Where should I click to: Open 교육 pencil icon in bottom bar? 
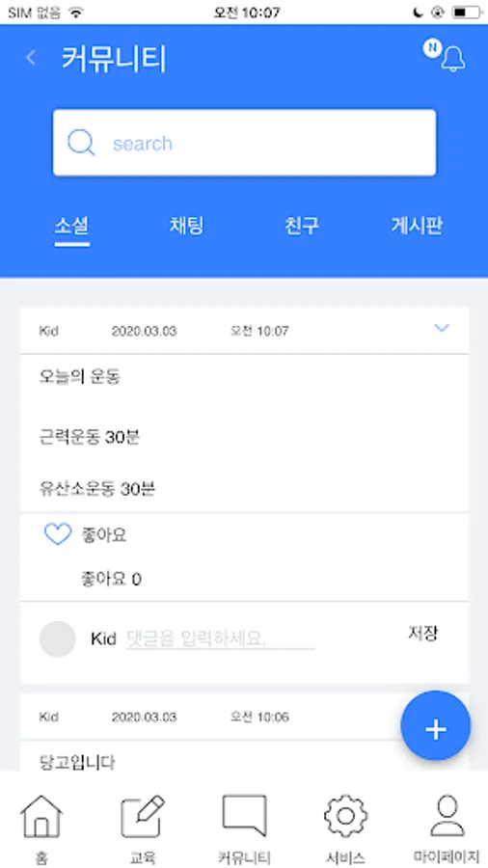tap(143, 817)
